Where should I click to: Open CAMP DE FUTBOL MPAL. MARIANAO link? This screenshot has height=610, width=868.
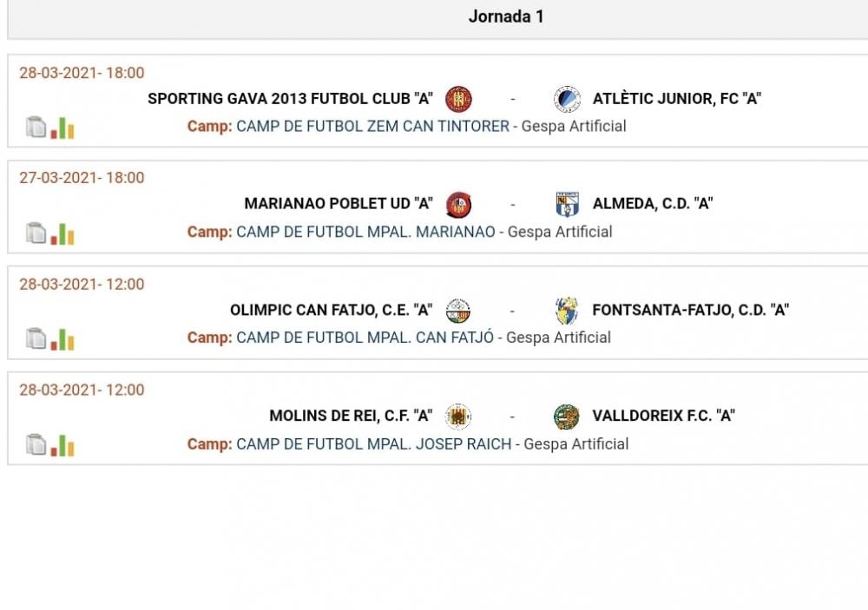pos(366,232)
